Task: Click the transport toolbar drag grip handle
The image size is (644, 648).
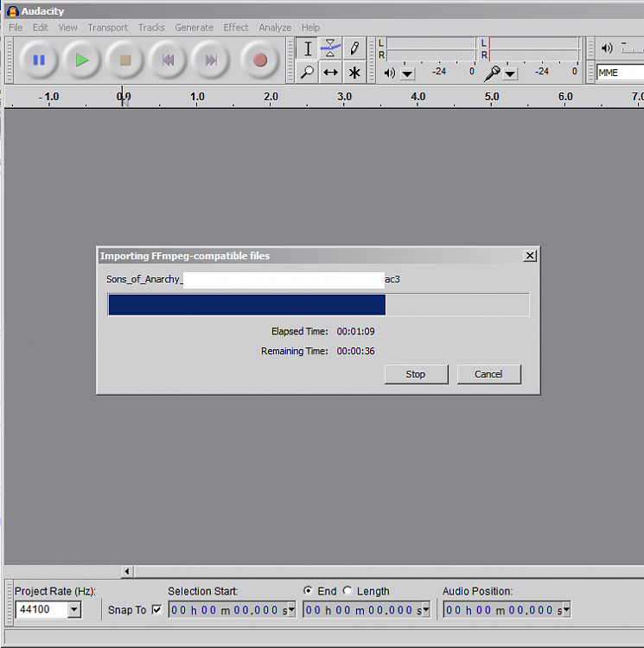Action: pyautogui.click(x=10, y=60)
